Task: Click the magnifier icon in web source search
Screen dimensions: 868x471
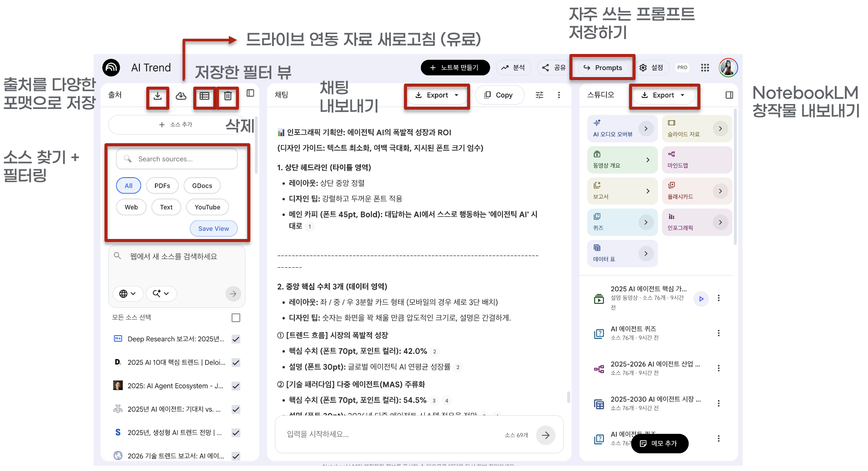Action: [x=118, y=256]
